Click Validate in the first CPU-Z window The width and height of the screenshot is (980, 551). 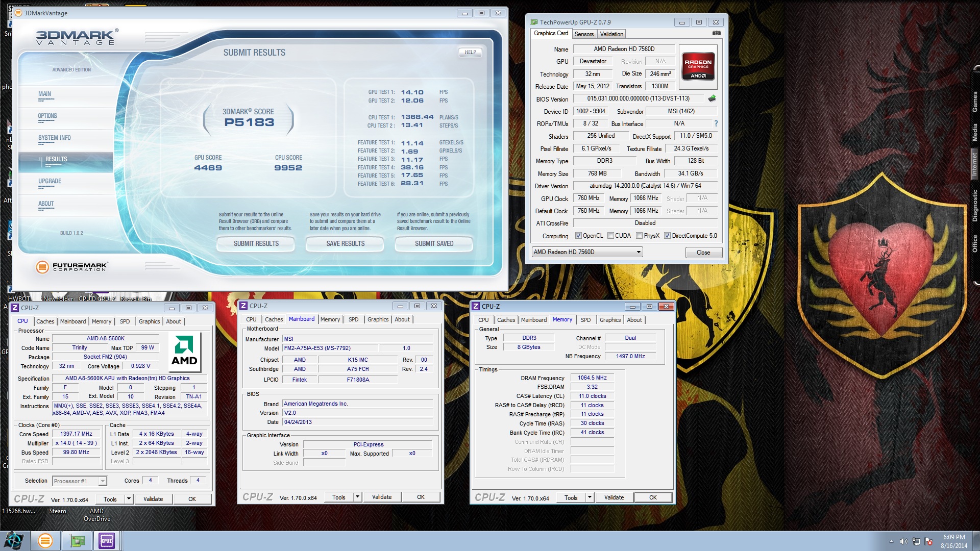click(153, 499)
